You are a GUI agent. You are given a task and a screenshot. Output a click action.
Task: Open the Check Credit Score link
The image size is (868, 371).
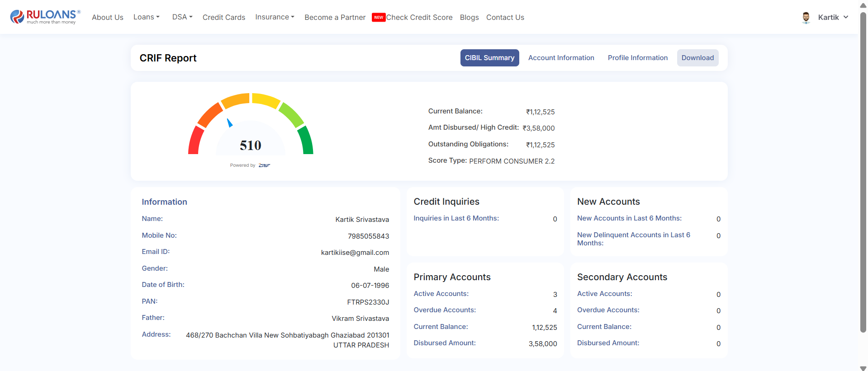(x=419, y=18)
